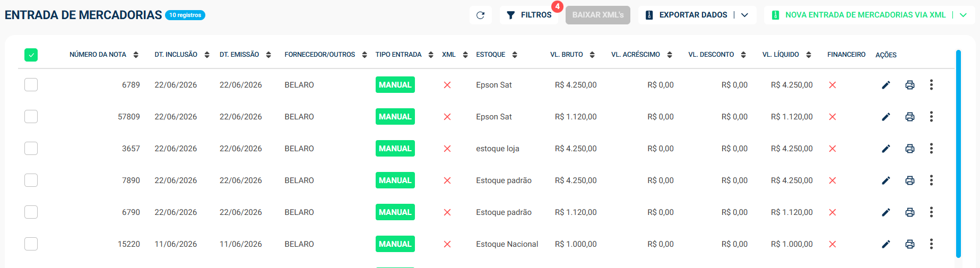Open the Filtros button
Screen dimensions: 980x268
tap(529, 15)
